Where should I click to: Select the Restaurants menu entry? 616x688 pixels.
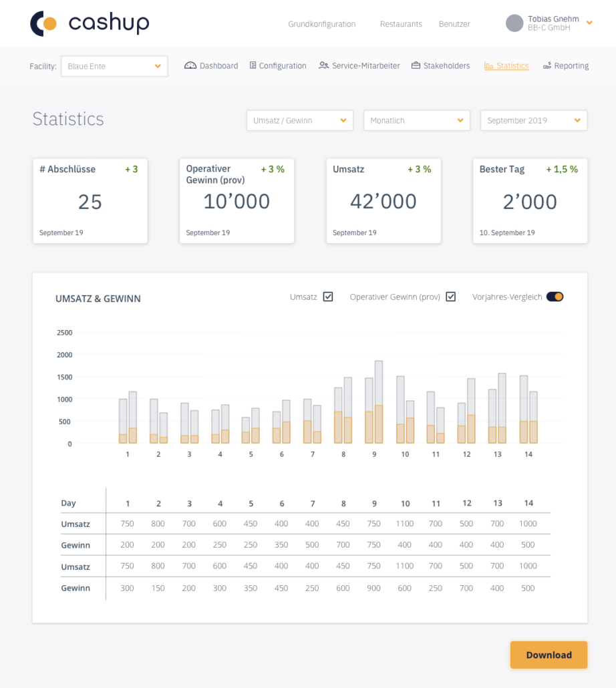coord(401,24)
